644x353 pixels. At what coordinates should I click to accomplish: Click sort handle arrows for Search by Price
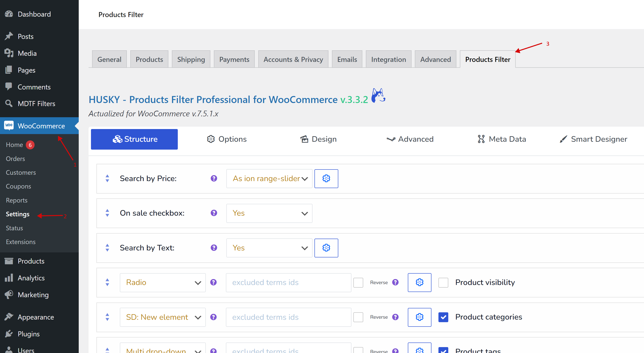[x=107, y=178]
